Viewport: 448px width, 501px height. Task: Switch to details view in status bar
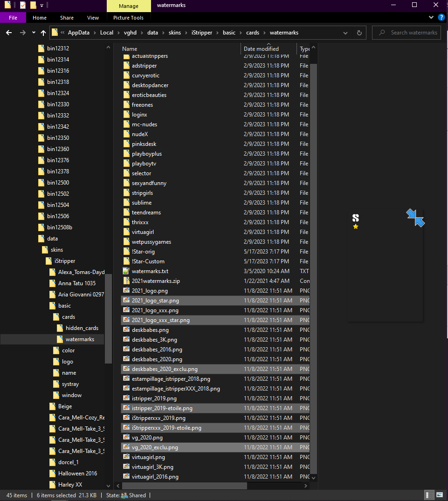428,495
